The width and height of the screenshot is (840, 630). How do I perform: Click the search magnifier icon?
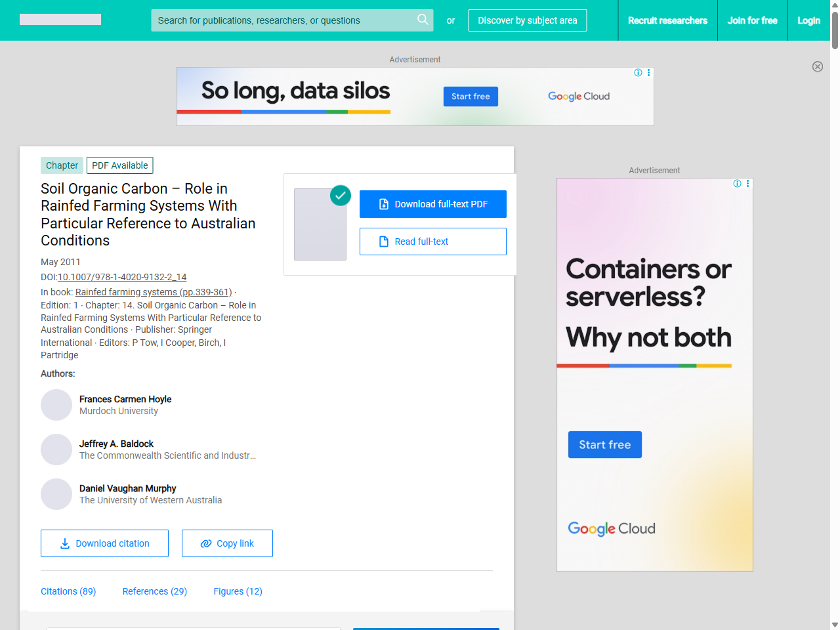(x=423, y=20)
